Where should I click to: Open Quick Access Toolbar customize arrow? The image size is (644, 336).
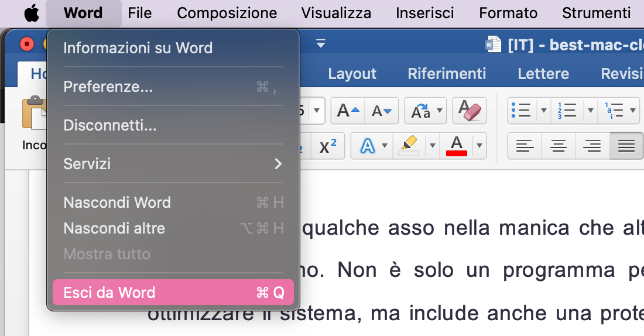(321, 43)
